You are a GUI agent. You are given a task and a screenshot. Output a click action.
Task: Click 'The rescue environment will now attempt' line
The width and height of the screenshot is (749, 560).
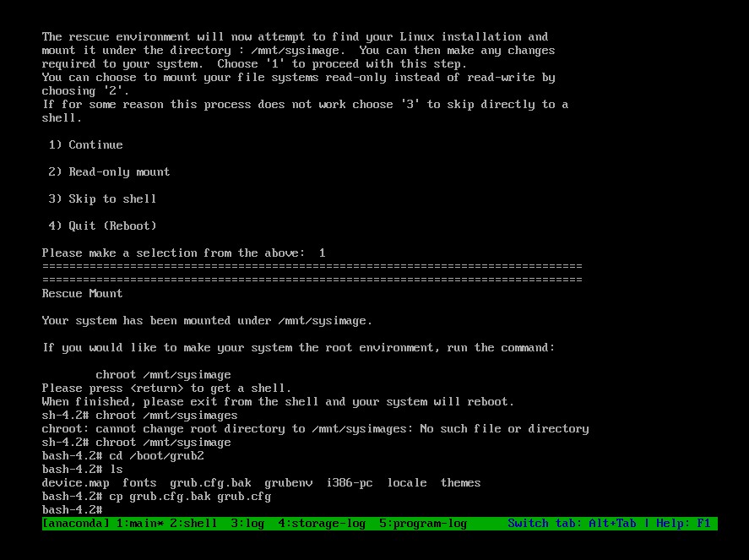[295, 37]
